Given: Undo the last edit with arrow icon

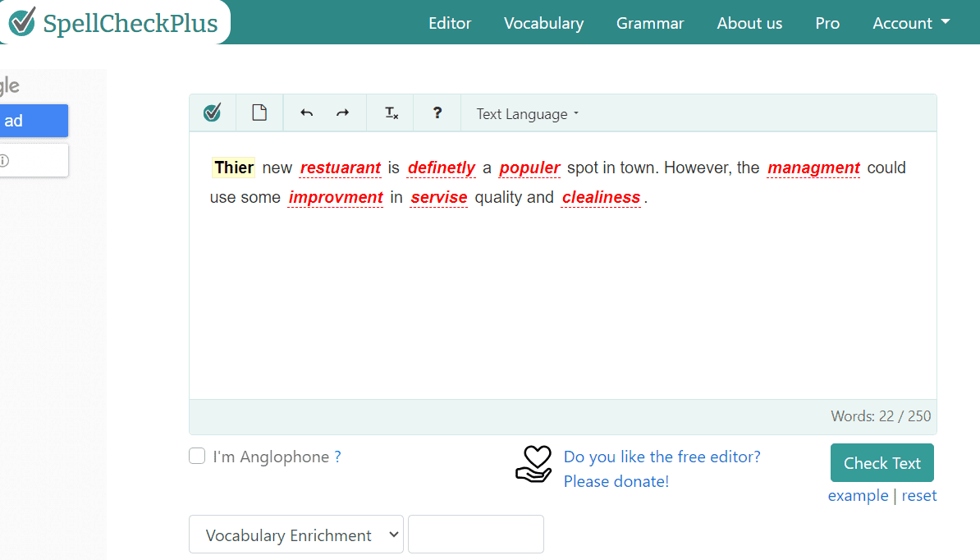Looking at the screenshot, I should pos(306,112).
